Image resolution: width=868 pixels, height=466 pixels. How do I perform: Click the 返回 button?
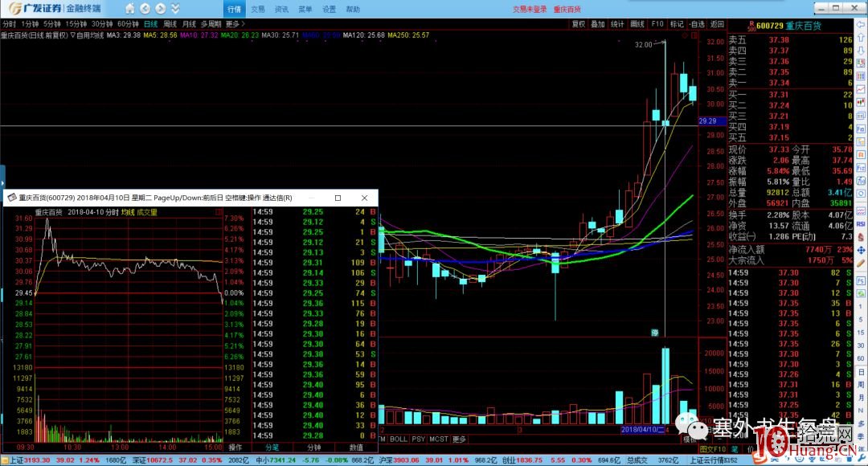click(718, 24)
